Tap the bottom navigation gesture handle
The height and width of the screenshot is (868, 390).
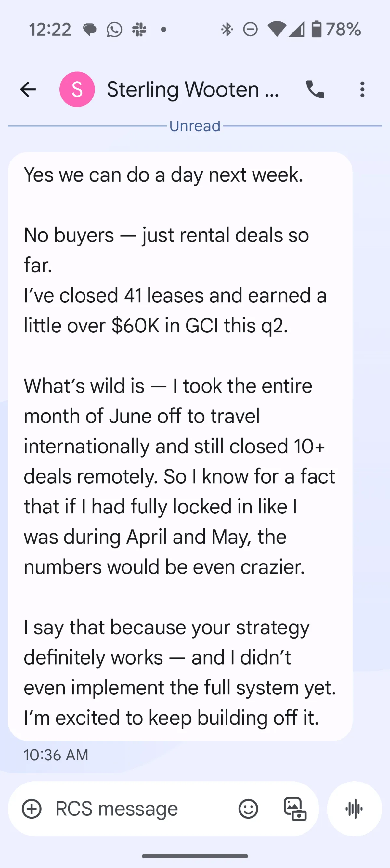(x=195, y=856)
